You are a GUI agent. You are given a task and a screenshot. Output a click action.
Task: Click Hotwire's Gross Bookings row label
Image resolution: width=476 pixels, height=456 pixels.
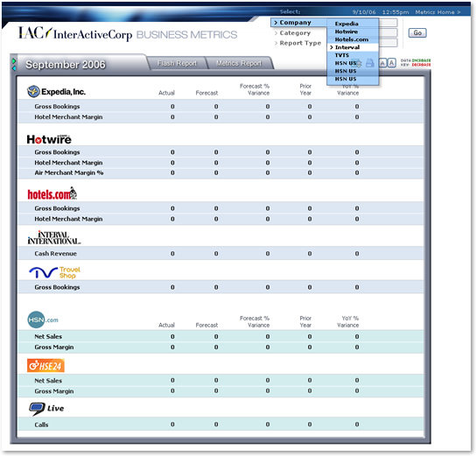click(x=57, y=152)
